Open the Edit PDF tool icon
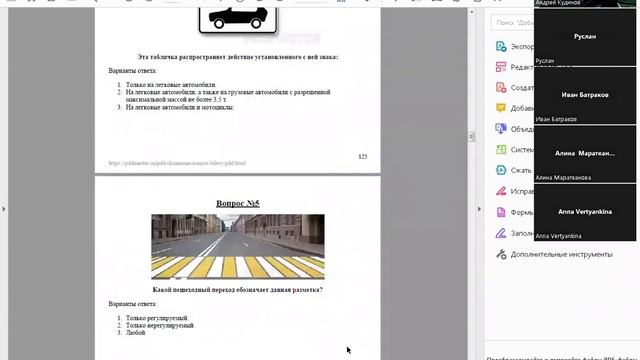 [501, 67]
